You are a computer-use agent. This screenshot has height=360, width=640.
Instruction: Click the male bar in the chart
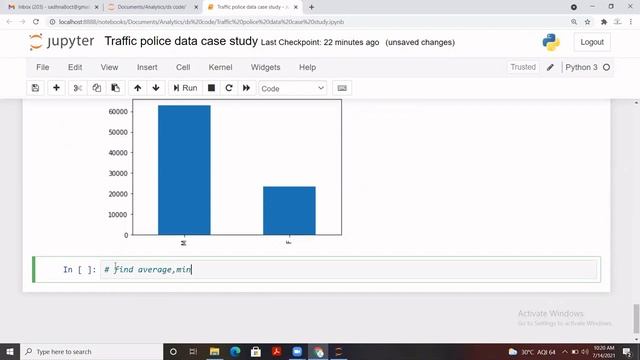(x=184, y=170)
